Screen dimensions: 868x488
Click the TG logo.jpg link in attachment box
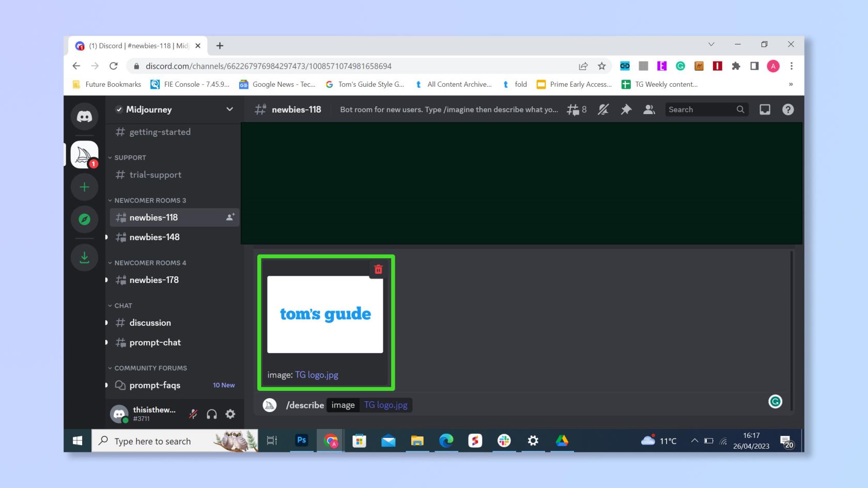(316, 375)
